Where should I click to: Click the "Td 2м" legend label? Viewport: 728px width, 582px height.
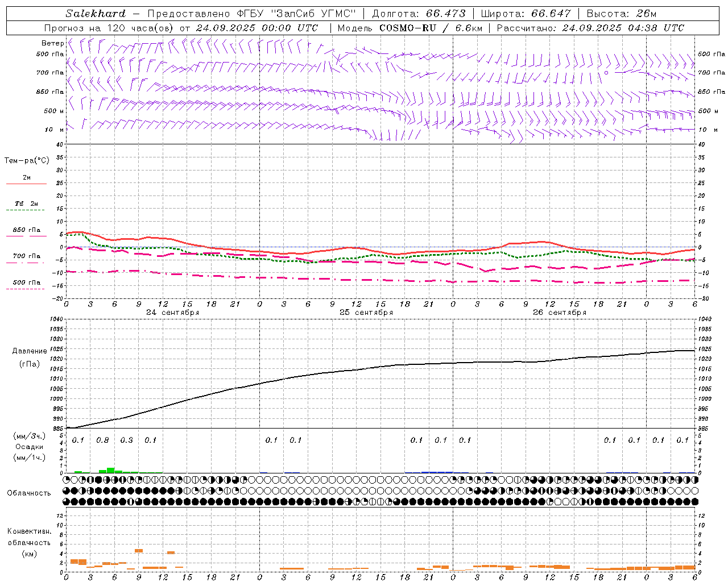[x=26, y=203]
